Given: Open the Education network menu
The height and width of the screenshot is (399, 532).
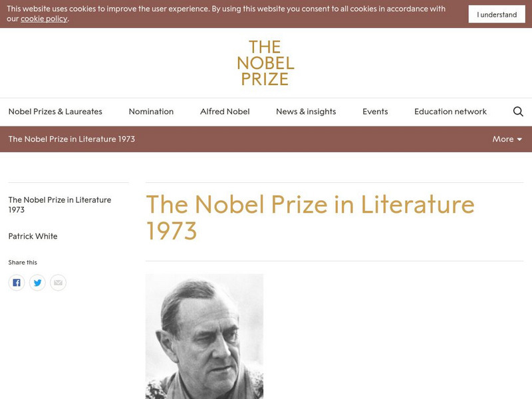Looking at the screenshot, I should [x=450, y=112].
